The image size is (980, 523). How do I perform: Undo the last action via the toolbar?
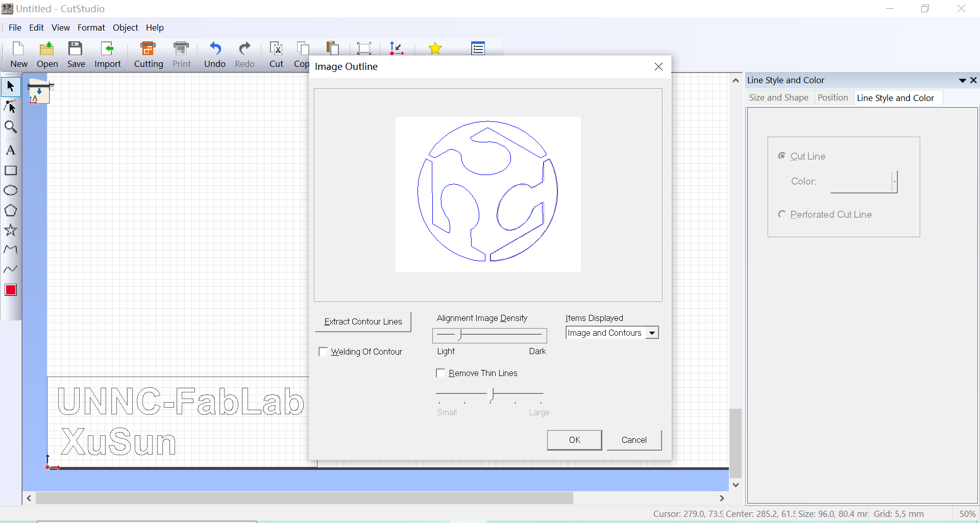click(215, 55)
